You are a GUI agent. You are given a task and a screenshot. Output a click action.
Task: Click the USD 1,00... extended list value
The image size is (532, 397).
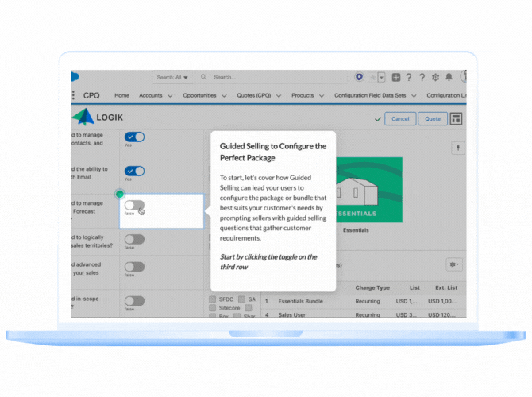pyautogui.click(x=441, y=301)
